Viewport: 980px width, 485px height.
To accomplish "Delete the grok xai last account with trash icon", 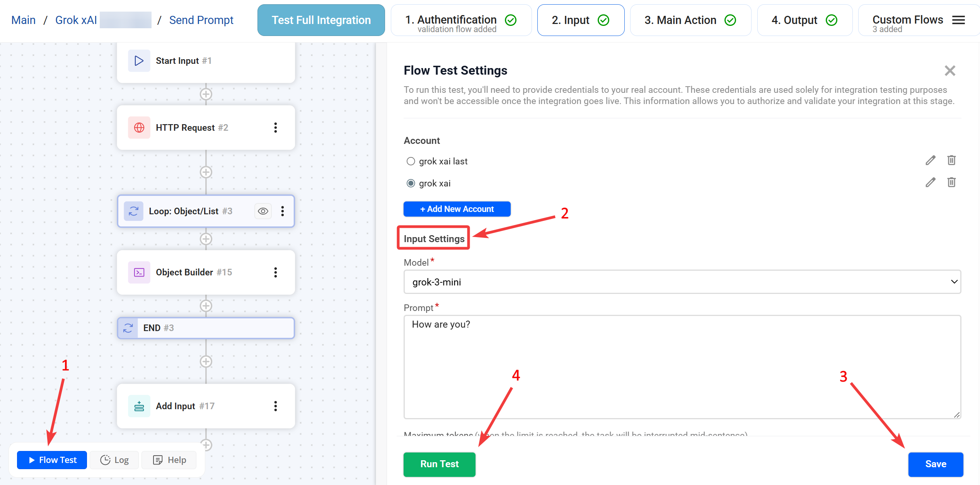I will (x=951, y=160).
